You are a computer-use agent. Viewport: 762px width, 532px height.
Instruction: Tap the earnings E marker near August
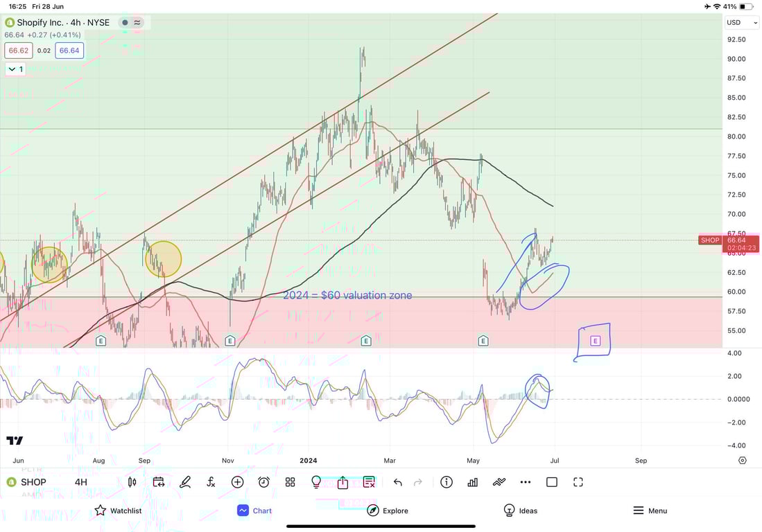[x=101, y=341]
